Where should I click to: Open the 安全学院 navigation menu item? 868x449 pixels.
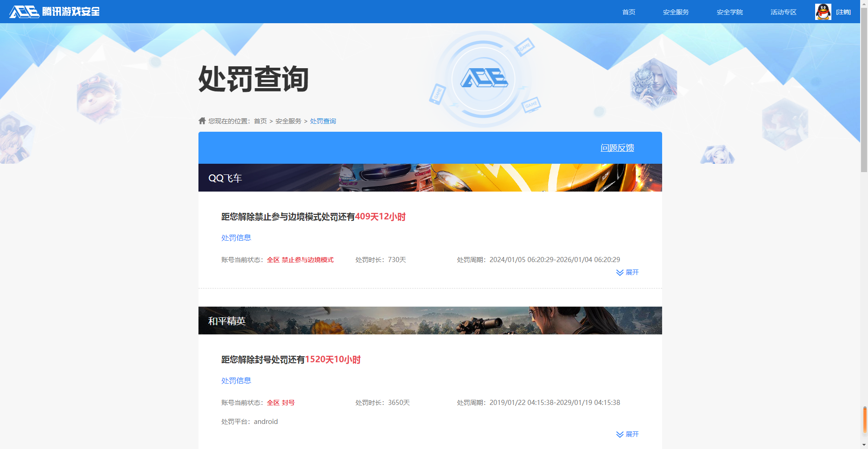[730, 12]
